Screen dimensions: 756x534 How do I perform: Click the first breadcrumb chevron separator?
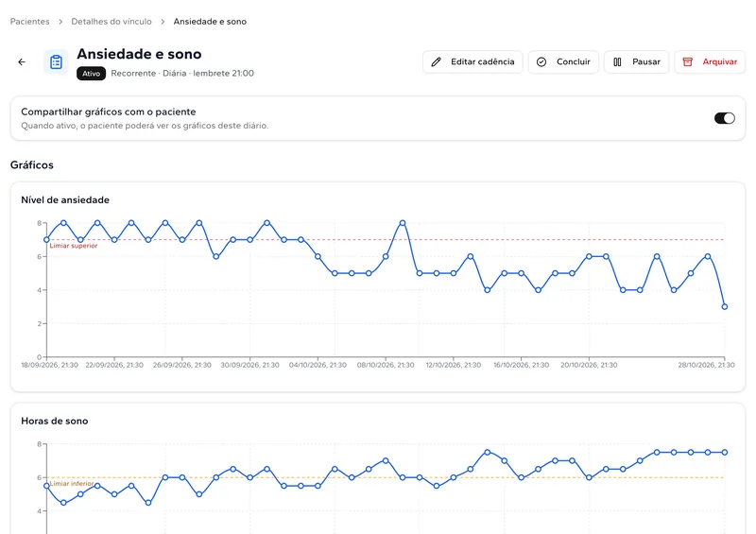coord(60,22)
